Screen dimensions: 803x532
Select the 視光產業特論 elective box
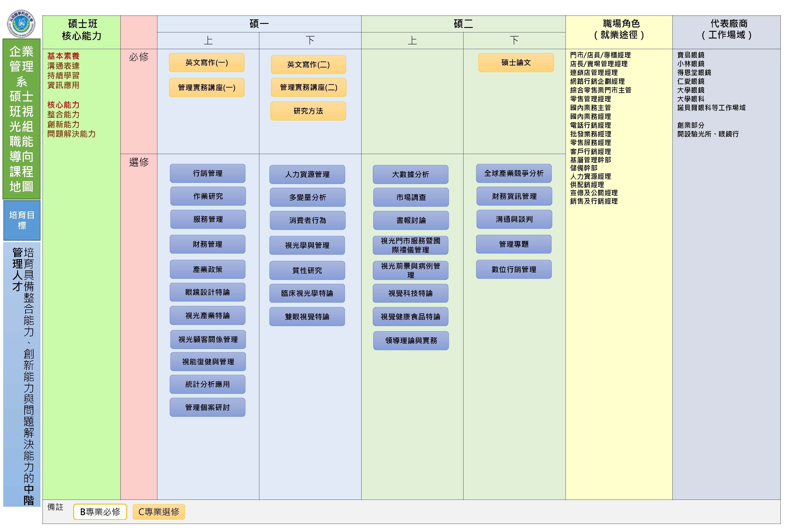(208, 316)
